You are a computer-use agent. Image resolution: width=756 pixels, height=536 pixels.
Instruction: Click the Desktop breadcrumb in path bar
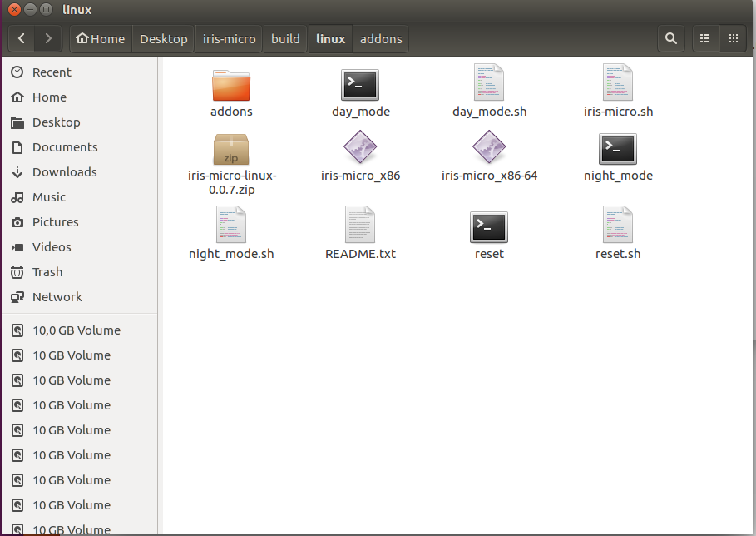[x=164, y=38]
